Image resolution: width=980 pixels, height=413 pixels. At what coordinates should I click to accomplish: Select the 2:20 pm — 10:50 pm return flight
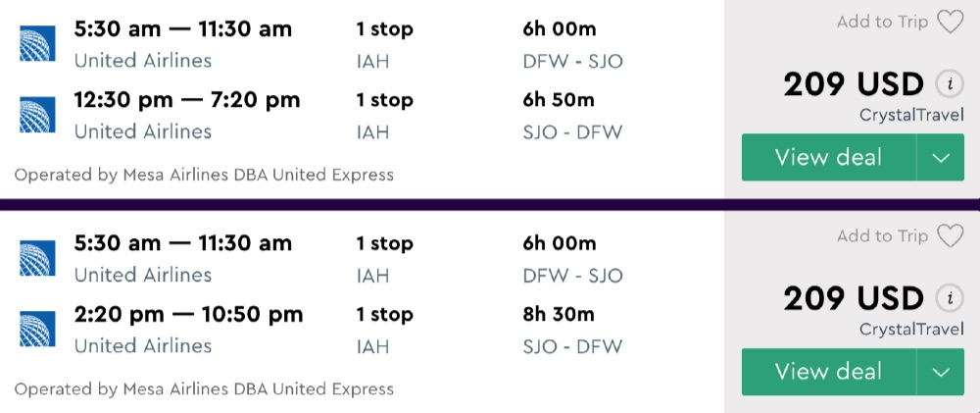click(189, 314)
